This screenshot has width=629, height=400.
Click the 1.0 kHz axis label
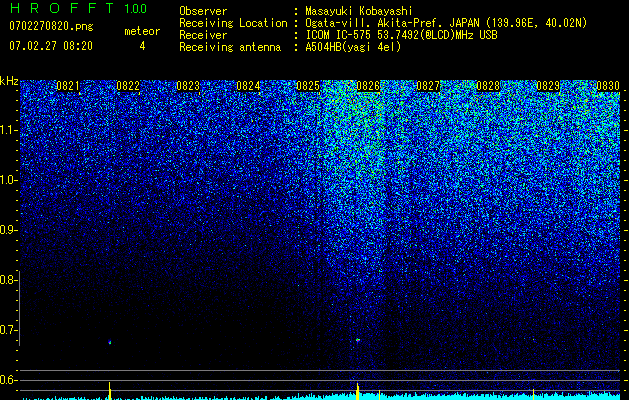point(7,181)
